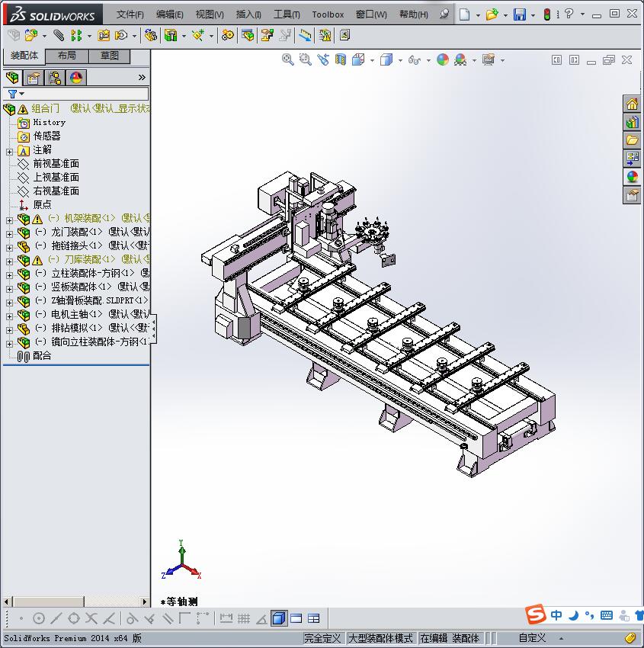Expand the 电机主轴<1> tree node

[9, 316]
